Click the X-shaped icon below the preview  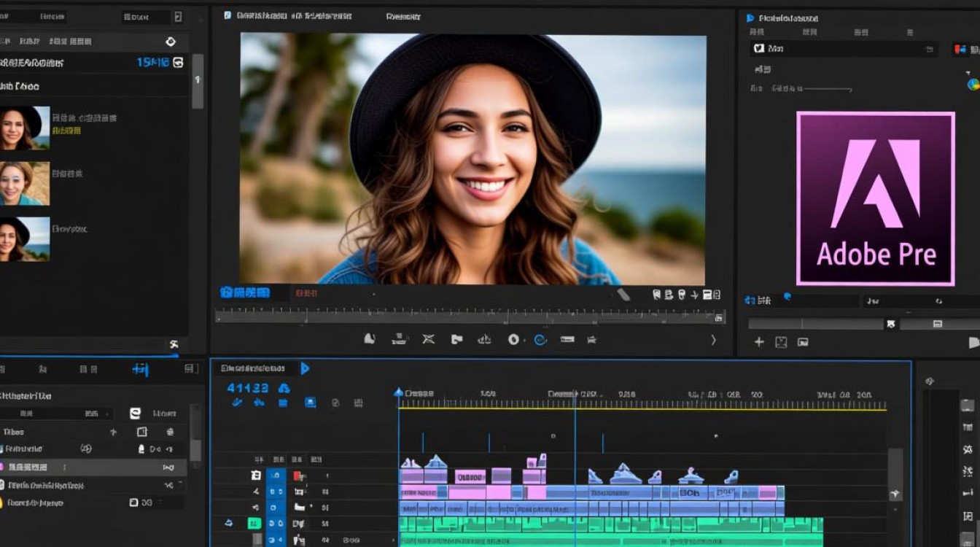[x=429, y=339]
